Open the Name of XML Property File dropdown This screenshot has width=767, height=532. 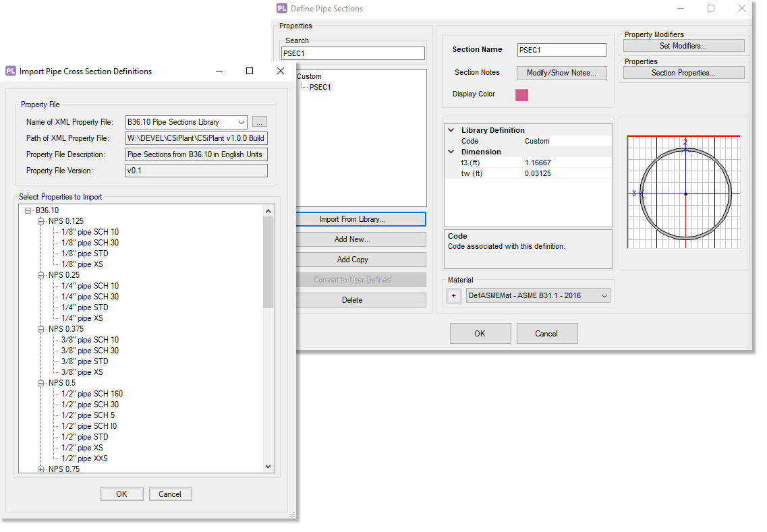click(x=242, y=122)
